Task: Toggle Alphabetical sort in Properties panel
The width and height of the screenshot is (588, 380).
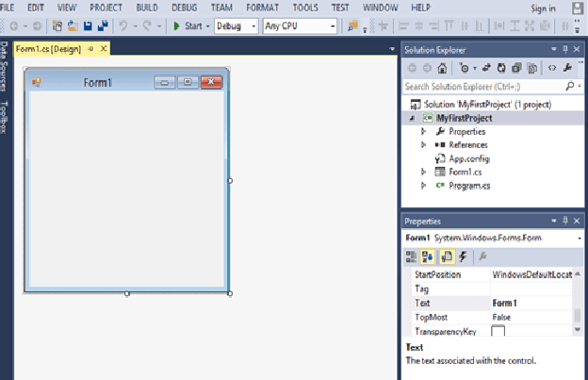Action: coord(429,256)
